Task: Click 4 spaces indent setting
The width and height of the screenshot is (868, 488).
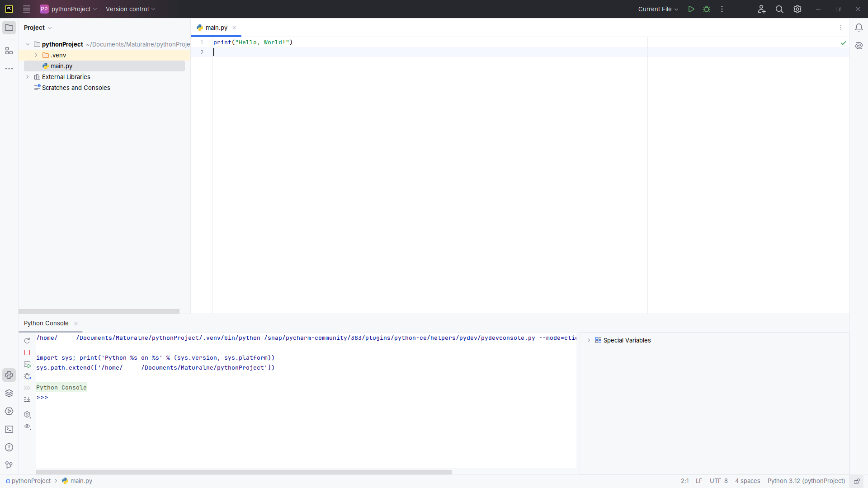Action: tap(747, 481)
